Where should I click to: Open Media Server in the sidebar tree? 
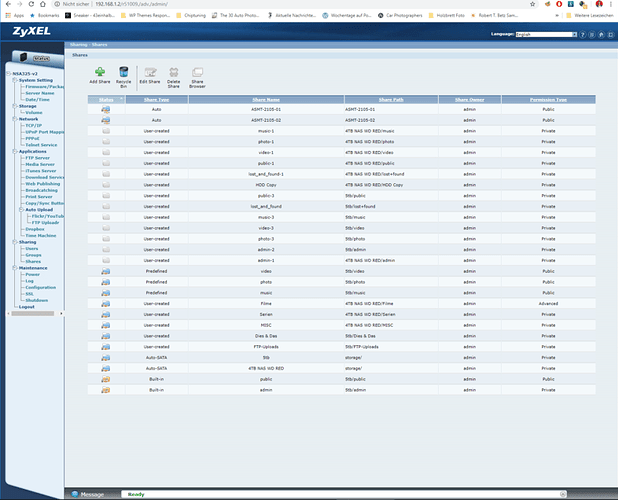pos(40,164)
